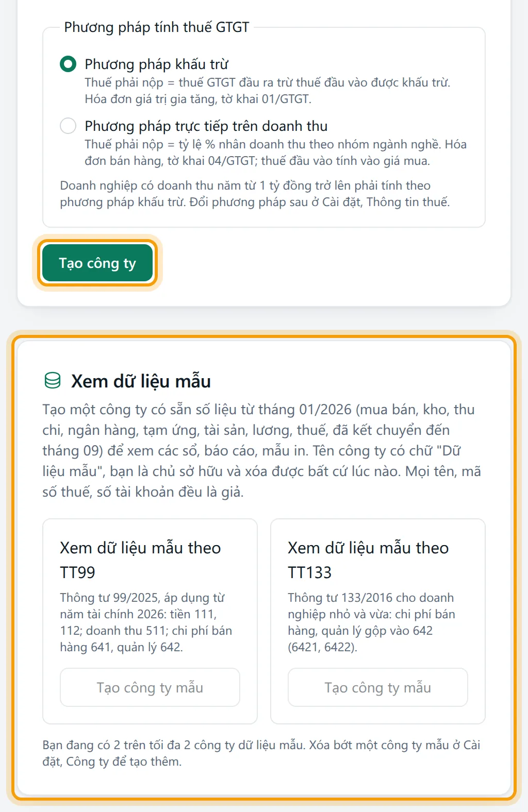Click Tạo công ty mẫu in the TT99 card

150,687
